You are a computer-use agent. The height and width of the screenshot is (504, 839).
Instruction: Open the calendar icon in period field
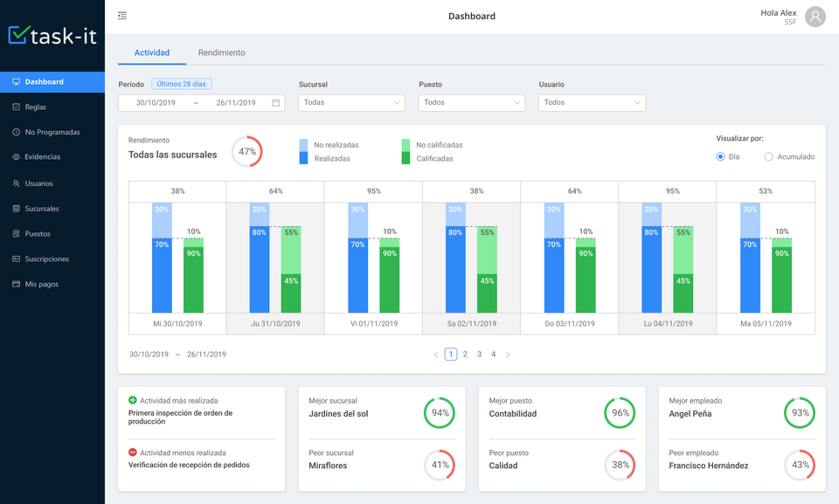click(275, 103)
